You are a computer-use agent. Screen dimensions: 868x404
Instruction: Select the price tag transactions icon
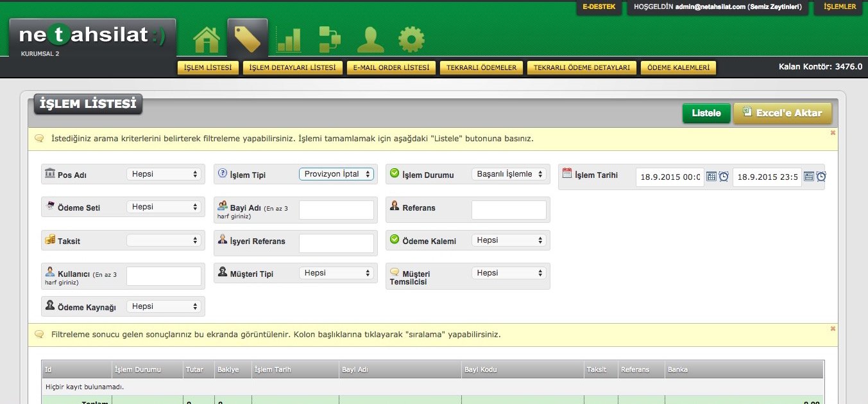[x=248, y=39]
